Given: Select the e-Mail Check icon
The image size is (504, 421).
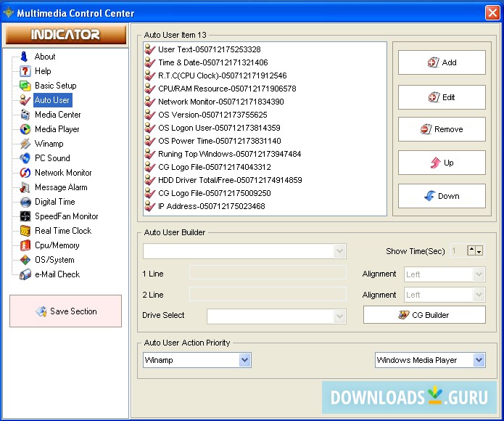Looking at the screenshot, I should pyautogui.click(x=25, y=274).
